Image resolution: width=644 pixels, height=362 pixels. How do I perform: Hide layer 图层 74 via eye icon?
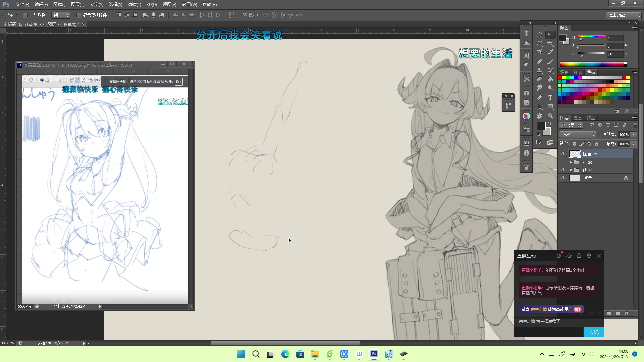pyautogui.click(x=563, y=154)
